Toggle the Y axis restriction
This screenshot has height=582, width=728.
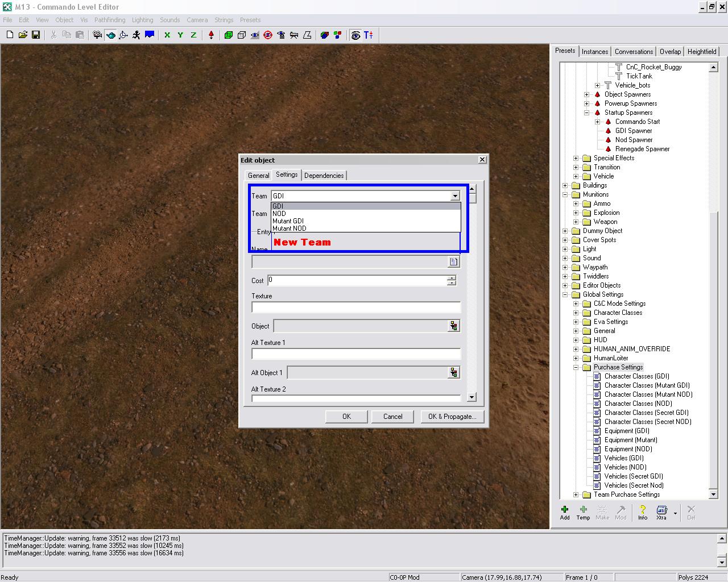tap(180, 35)
